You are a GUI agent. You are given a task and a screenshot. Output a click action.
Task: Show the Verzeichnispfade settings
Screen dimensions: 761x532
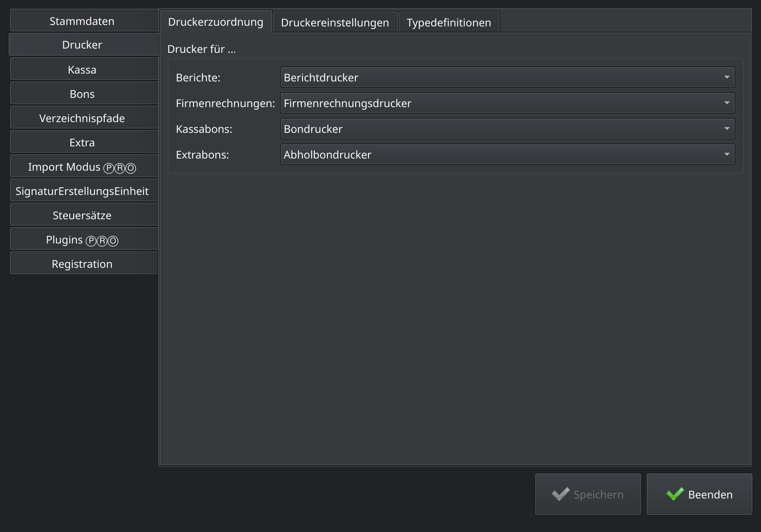click(84, 118)
